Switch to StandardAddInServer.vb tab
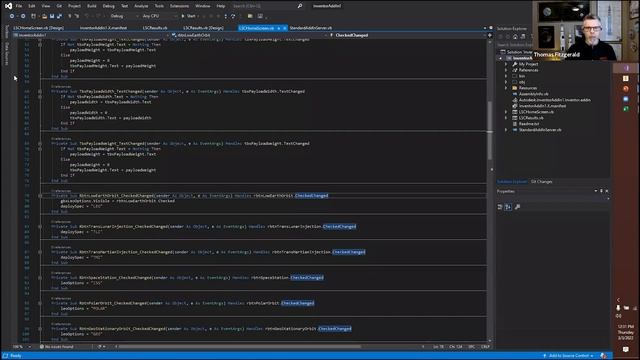The height and width of the screenshot is (360, 640). 311,28
